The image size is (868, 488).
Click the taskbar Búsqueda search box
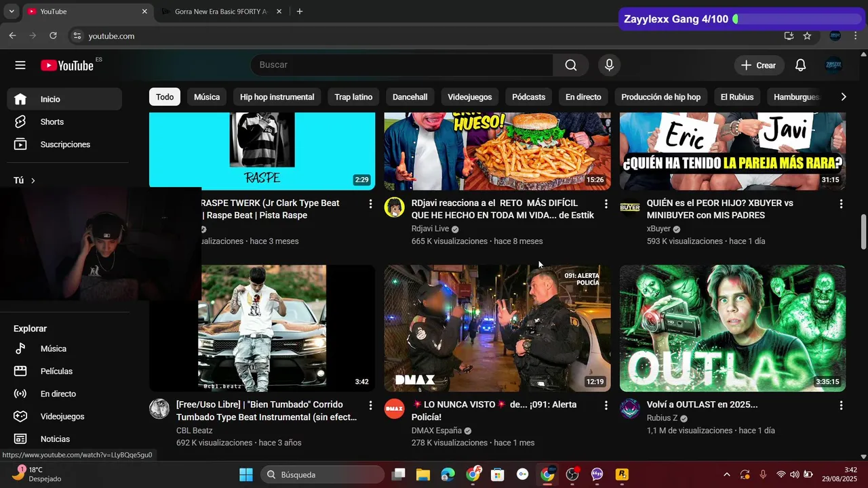(322, 474)
